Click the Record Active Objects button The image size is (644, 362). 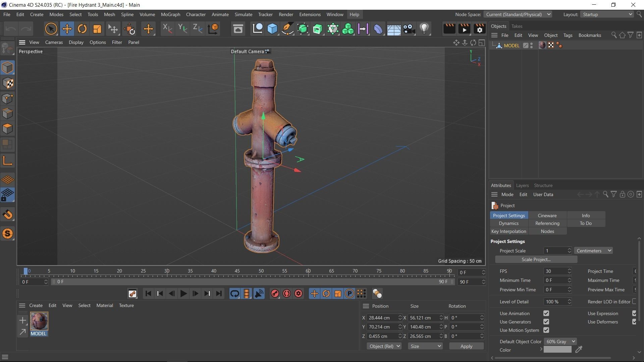(275, 294)
